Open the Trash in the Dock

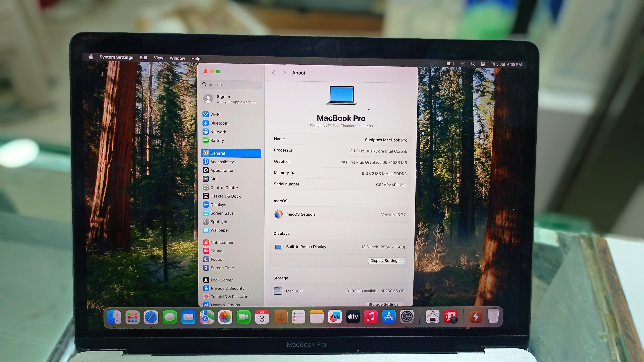(493, 316)
